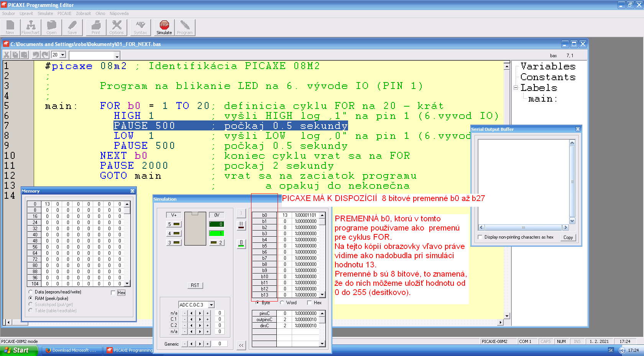Screen dimensions: 644x356
Task: Open the Flowchart tool from the toolbar
Action: tap(31, 28)
